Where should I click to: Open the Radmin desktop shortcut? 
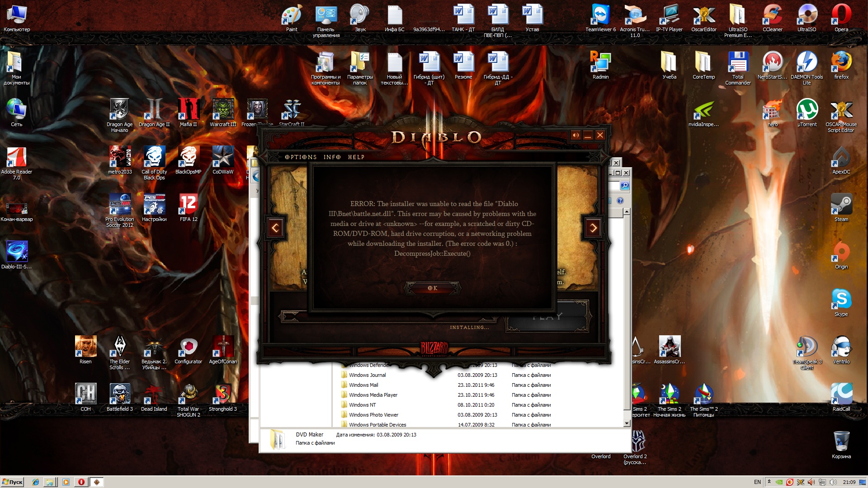pyautogui.click(x=600, y=66)
